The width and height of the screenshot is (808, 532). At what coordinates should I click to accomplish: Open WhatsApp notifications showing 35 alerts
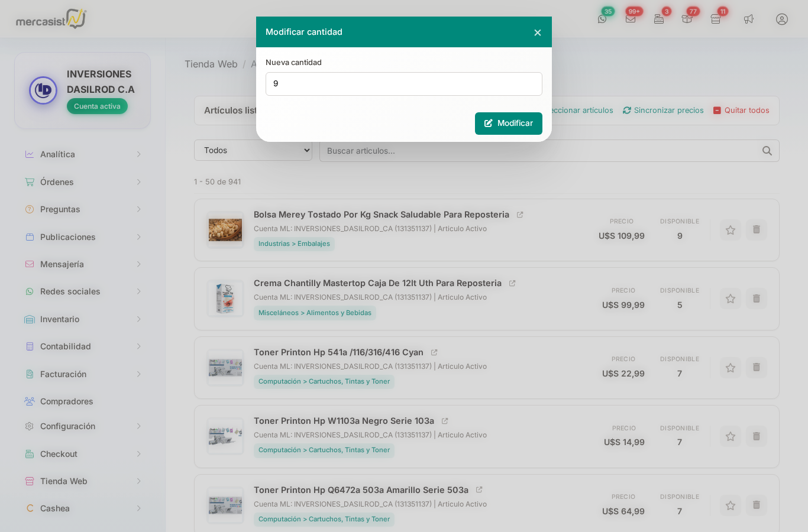[x=603, y=18]
